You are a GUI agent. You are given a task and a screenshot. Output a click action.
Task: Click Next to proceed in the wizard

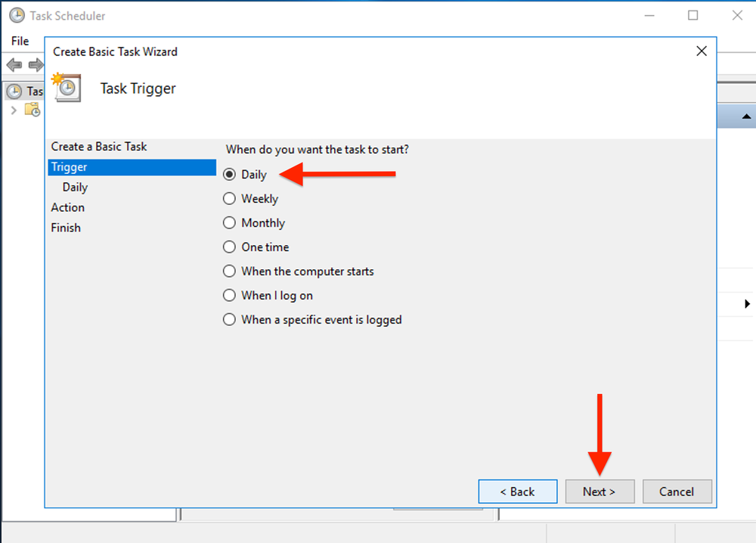[600, 491]
